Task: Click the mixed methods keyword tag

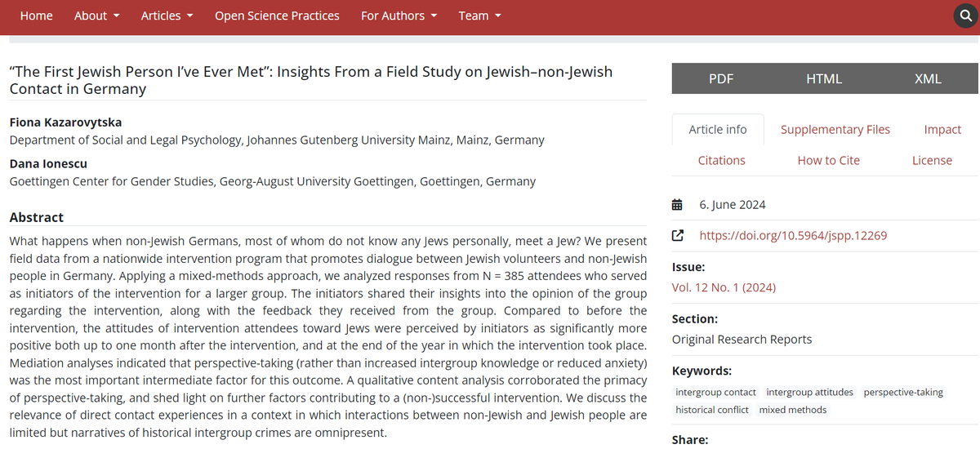Action: click(x=793, y=410)
